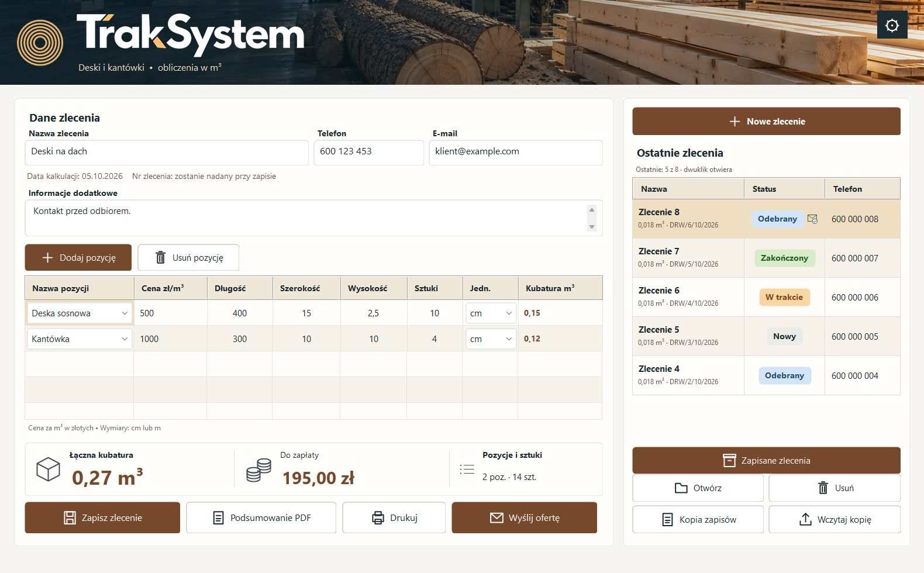Click price cell 500 for Deska sosnowa

[170, 313]
